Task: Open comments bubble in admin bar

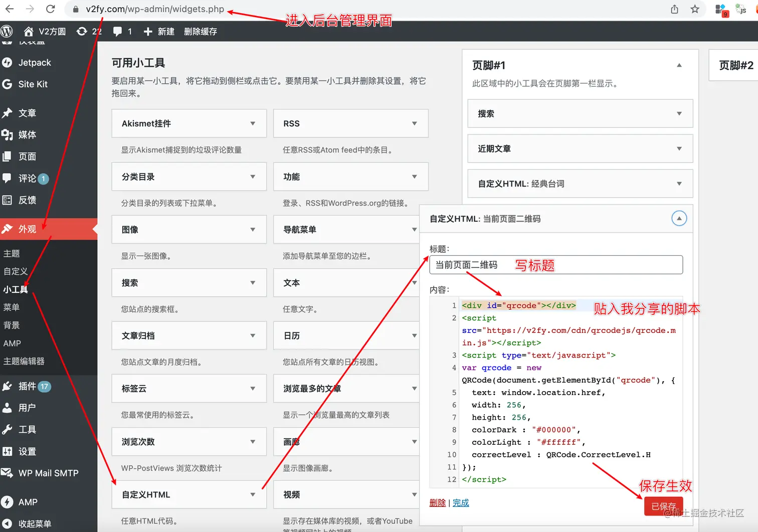Action: click(117, 31)
